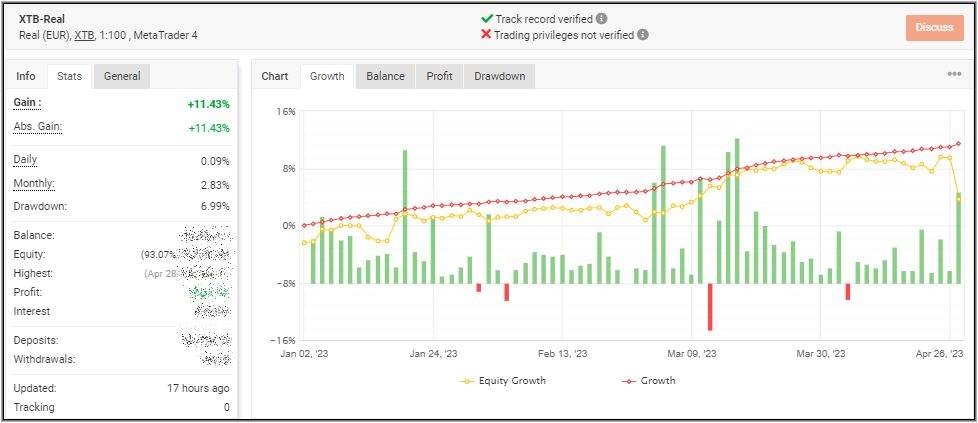Click the Abs. Gain label

tap(35, 127)
